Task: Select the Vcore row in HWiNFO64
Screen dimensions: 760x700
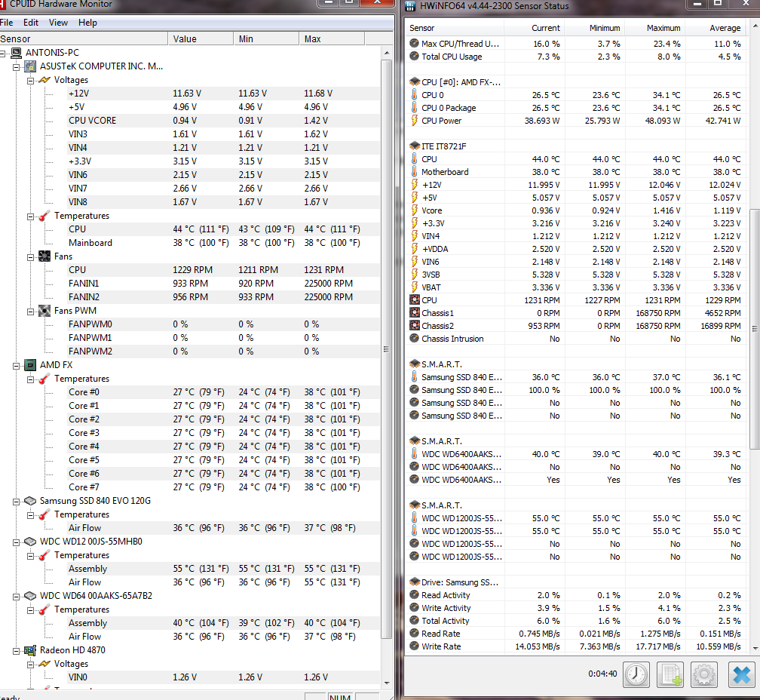Action: 577,210
